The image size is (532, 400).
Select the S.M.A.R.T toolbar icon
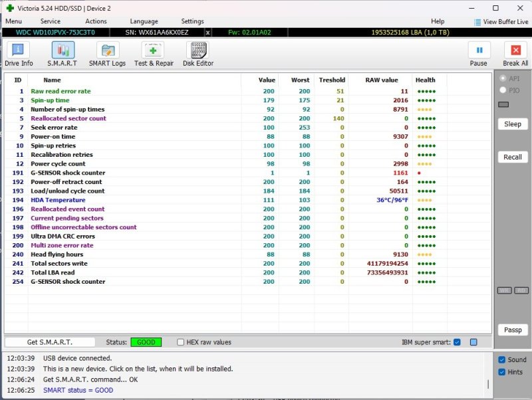(63, 50)
